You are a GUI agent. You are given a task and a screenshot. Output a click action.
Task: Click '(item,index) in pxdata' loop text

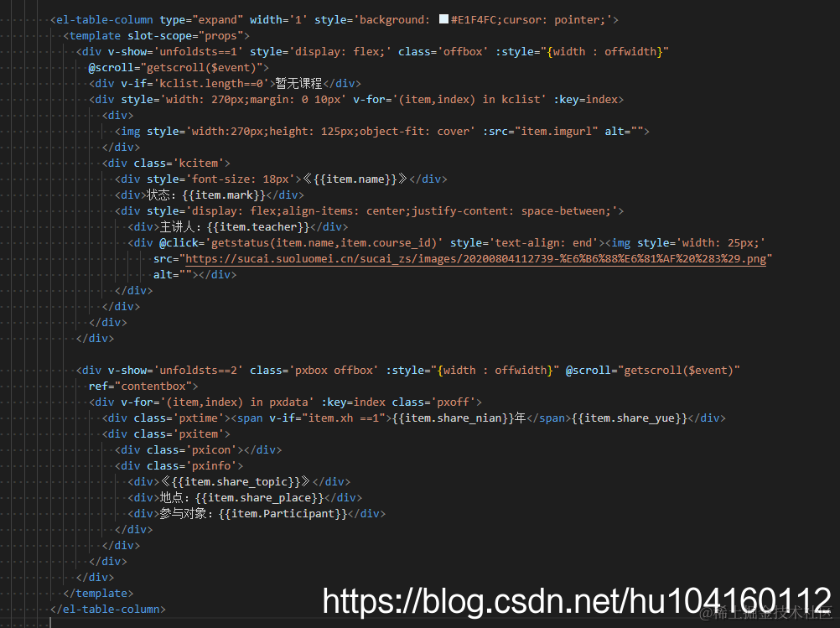click(237, 402)
